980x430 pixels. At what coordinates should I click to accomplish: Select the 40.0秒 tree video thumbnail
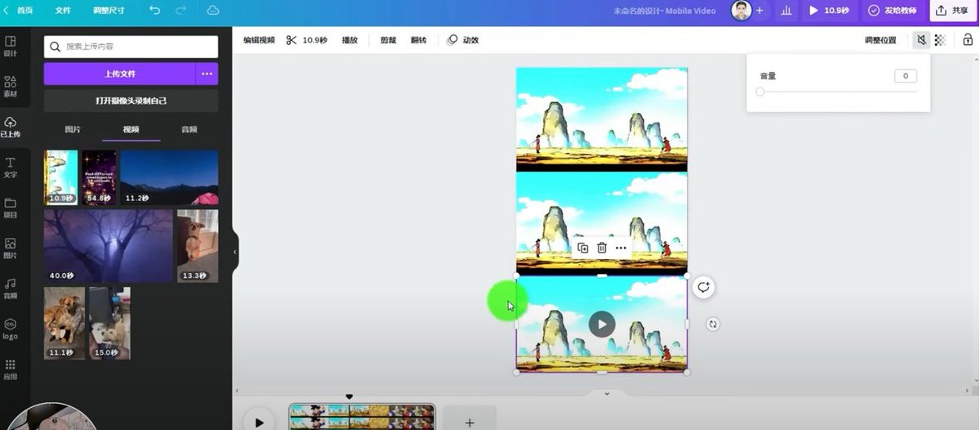(109, 245)
